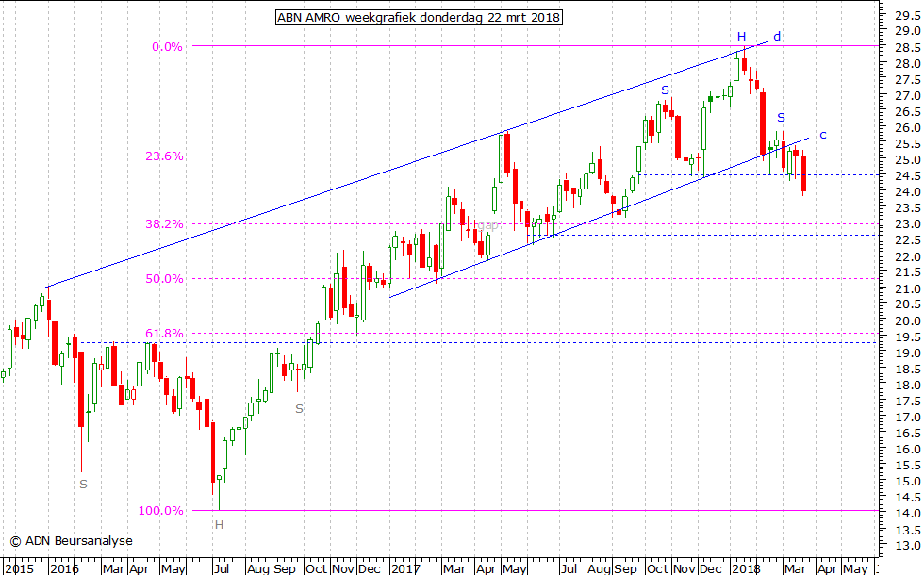Viewport: 924px width, 575px height.
Task: Select the '2017' year label on the time axis
Action: (x=405, y=568)
